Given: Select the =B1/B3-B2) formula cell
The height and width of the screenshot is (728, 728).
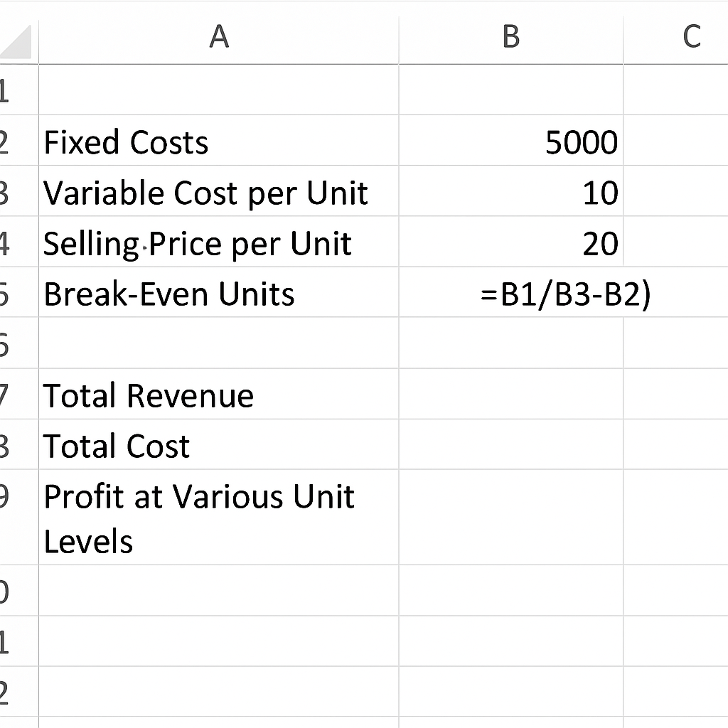Looking at the screenshot, I should (x=510, y=294).
